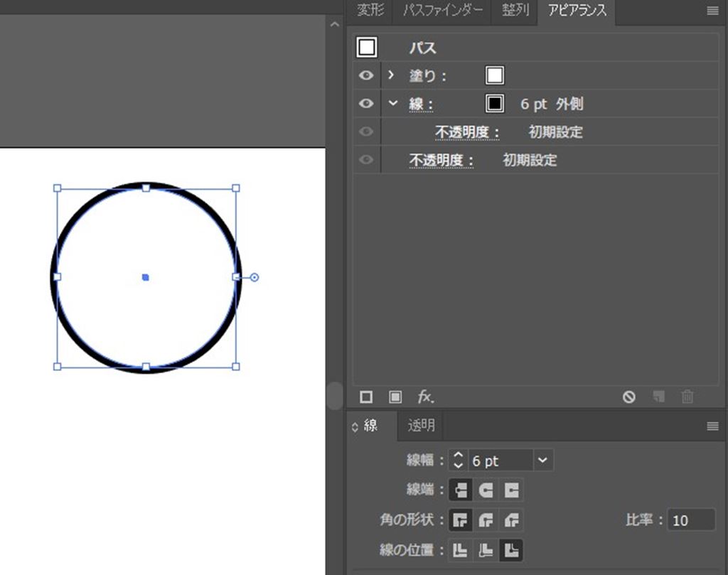Click Add New Stroke icon in Appearance panel
Viewport: 728px width, 575px height.
(x=366, y=397)
